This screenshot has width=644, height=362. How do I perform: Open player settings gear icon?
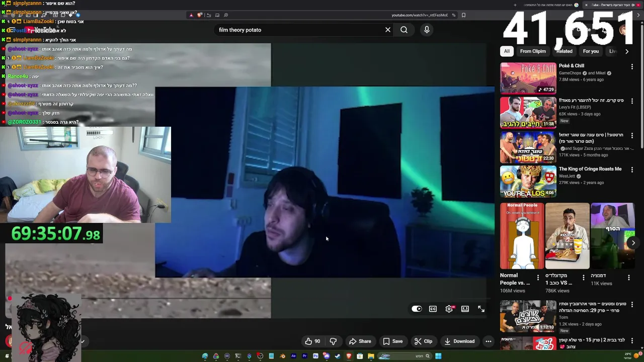point(449,309)
